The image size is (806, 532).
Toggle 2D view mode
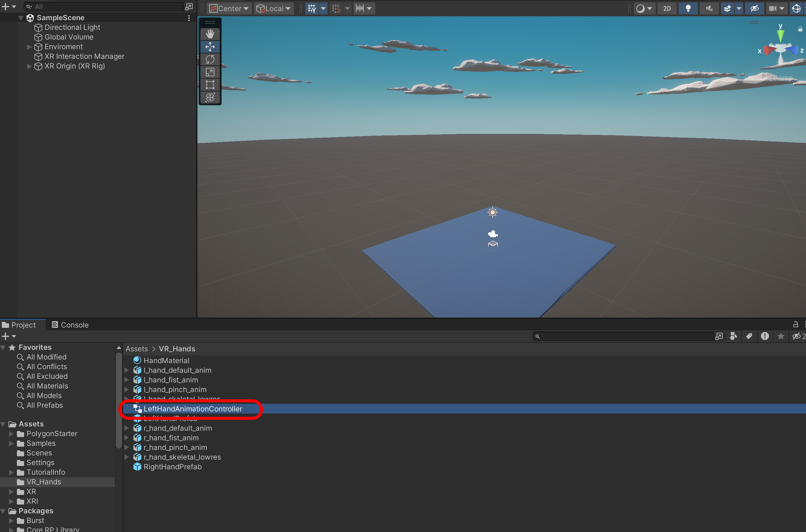point(667,8)
